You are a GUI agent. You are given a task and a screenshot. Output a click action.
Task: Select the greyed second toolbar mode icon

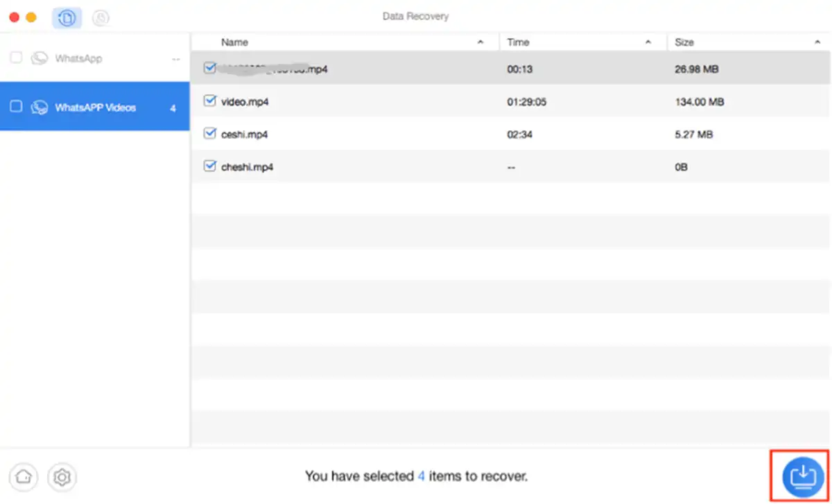click(x=101, y=18)
